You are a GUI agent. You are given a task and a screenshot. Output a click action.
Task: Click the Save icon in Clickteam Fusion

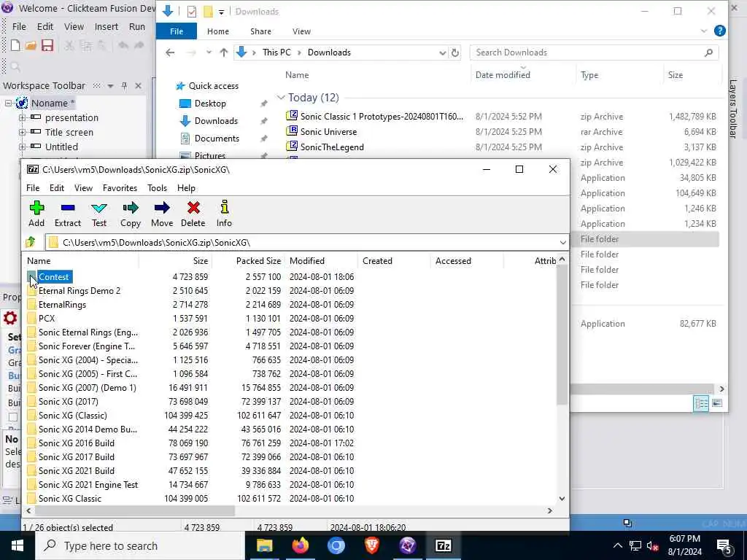coord(47,45)
